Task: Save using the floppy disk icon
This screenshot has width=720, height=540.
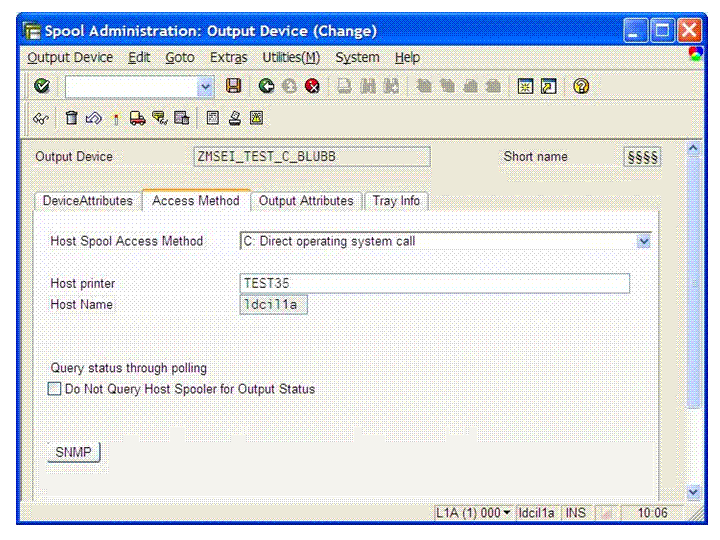Action: (x=233, y=87)
